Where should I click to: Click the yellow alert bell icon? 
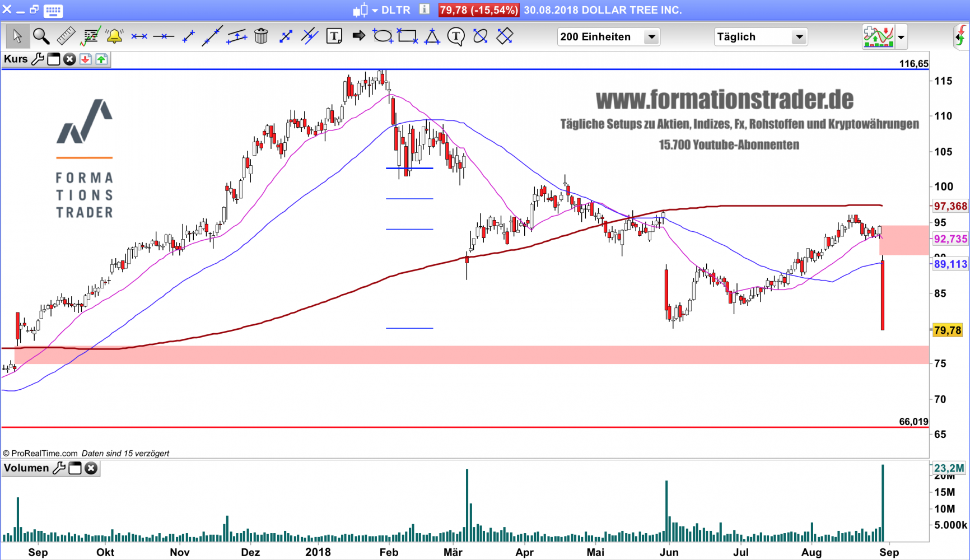[114, 36]
